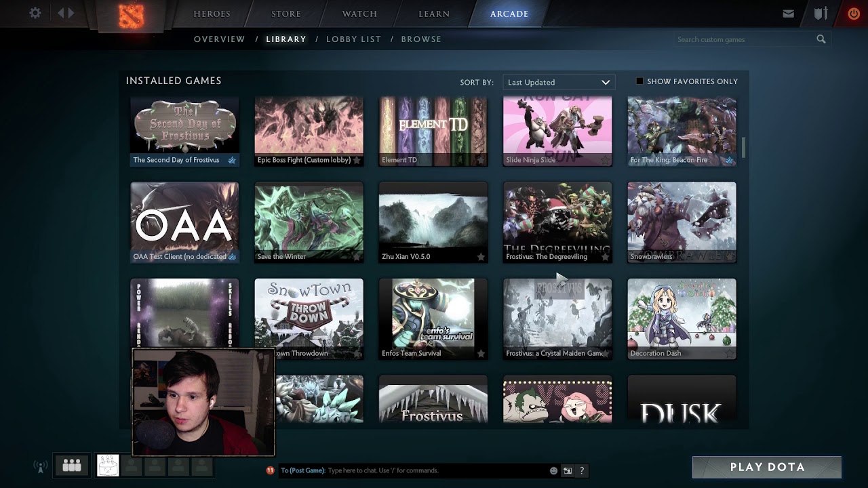Open the armory shield-and-sword icon
Image resolution: width=868 pixels, height=488 pixels.
click(821, 14)
